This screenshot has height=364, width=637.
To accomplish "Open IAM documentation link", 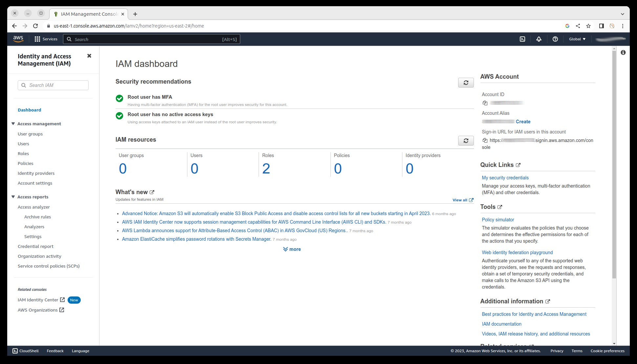I will [x=501, y=324].
